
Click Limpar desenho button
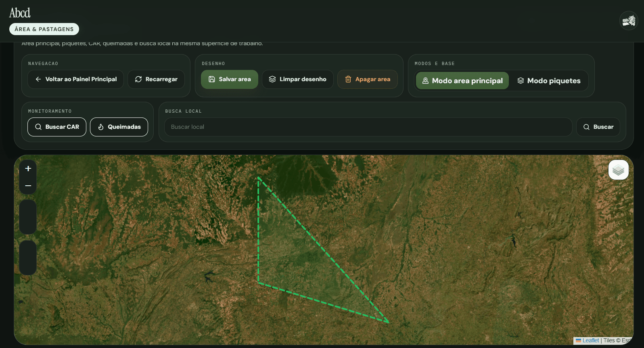click(298, 79)
